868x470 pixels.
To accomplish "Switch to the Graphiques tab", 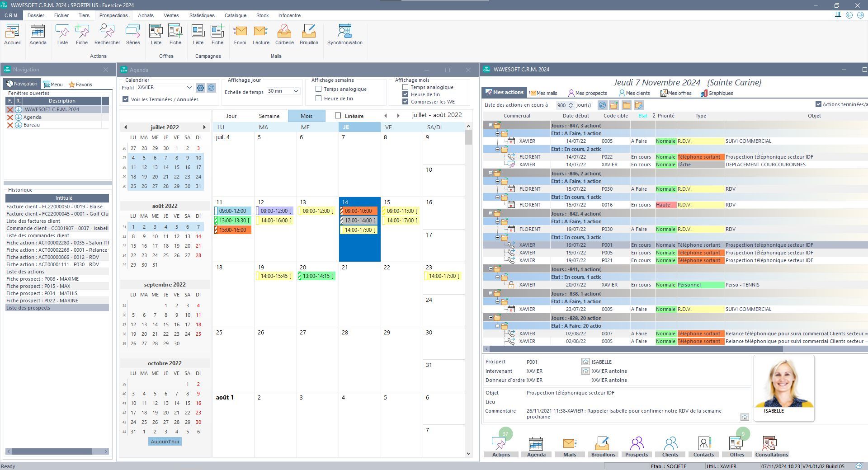I will [x=717, y=93].
